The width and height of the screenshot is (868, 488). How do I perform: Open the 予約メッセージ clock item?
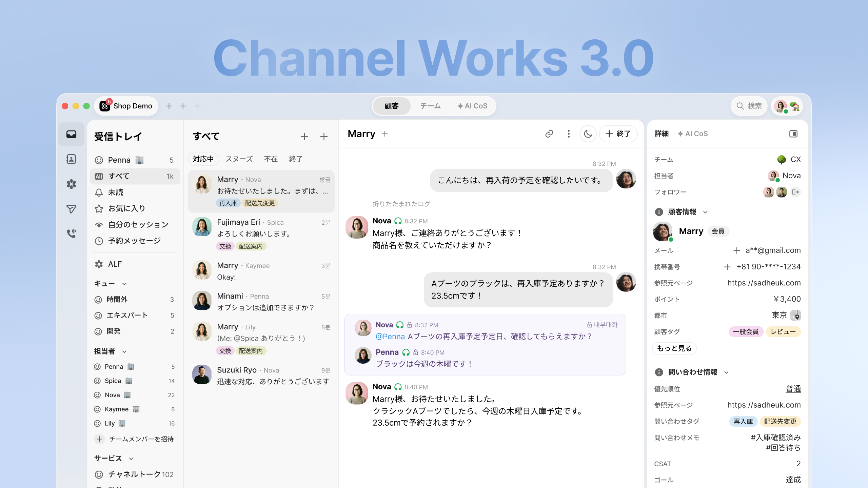point(135,241)
